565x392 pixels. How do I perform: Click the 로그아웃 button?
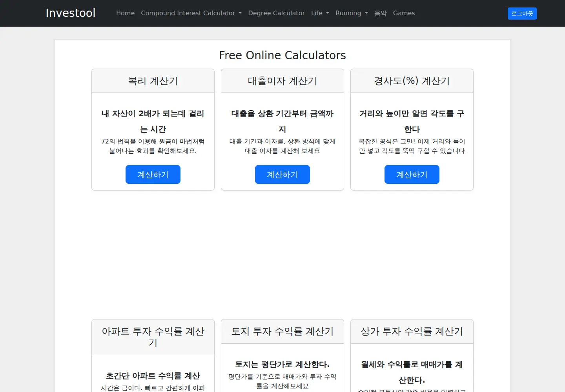click(522, 13)
